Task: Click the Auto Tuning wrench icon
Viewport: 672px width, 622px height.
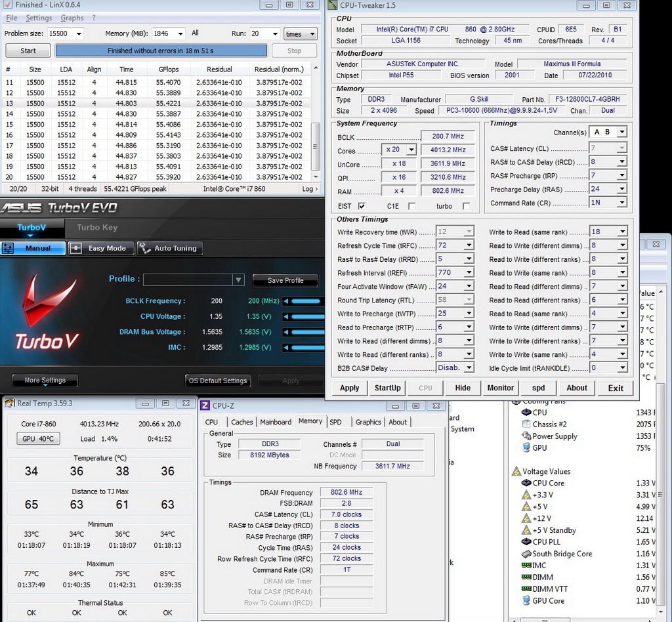Action: (x=144, y=248)
